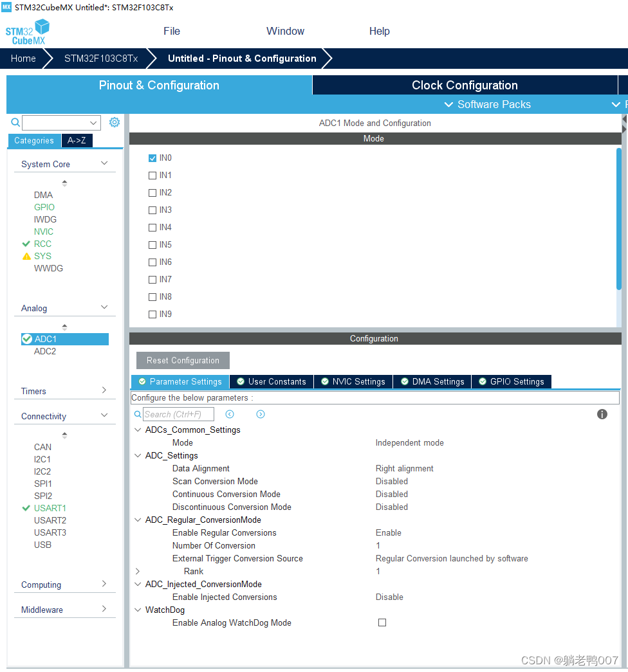The height and width of the screenshot is (672, 628).
Task: Open the Software Packs dropdown
Action: 488,105
